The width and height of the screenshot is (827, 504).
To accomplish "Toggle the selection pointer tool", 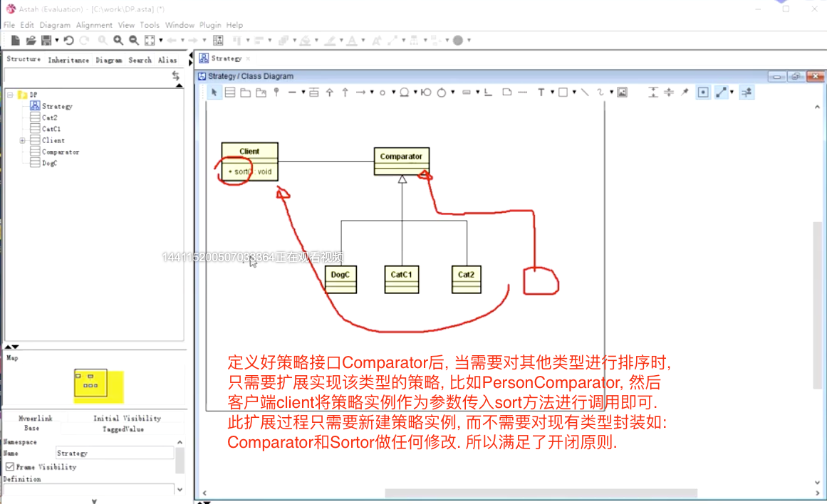I will [x=214, y=93].
